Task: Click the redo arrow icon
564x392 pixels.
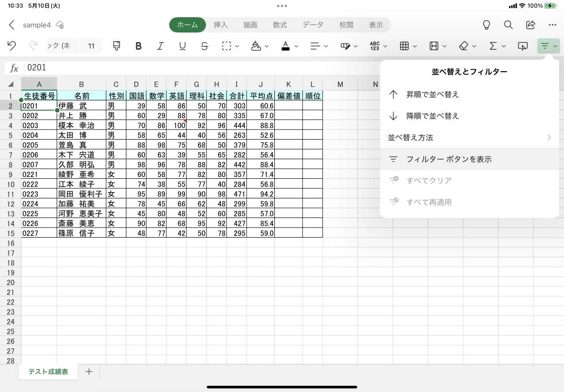Action: click(33, 46)
